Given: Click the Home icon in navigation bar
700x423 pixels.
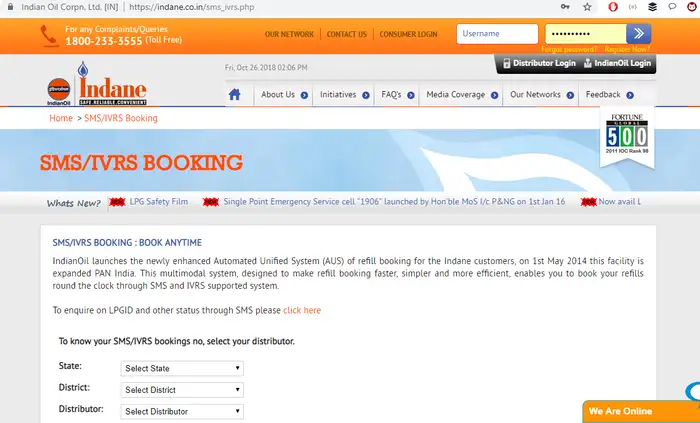Looking at the screenshot, I should [x=235, y=95].
